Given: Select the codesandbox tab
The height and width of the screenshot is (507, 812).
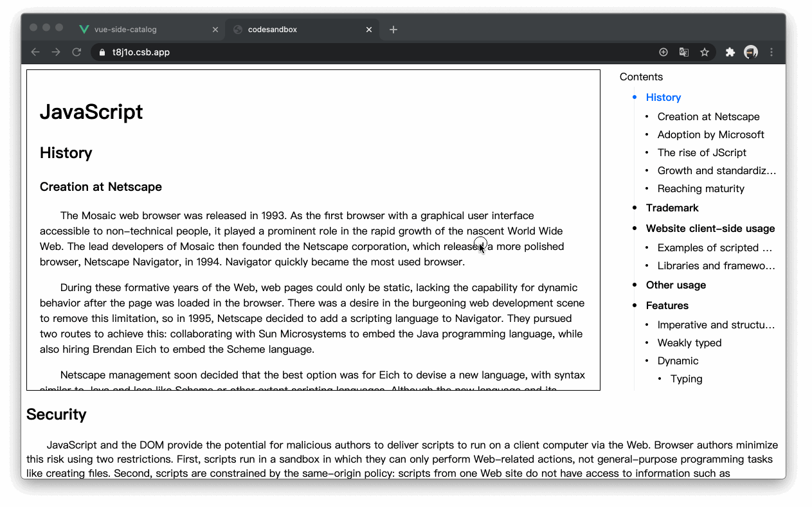Looking at the screenshot, I should point(302,30).
